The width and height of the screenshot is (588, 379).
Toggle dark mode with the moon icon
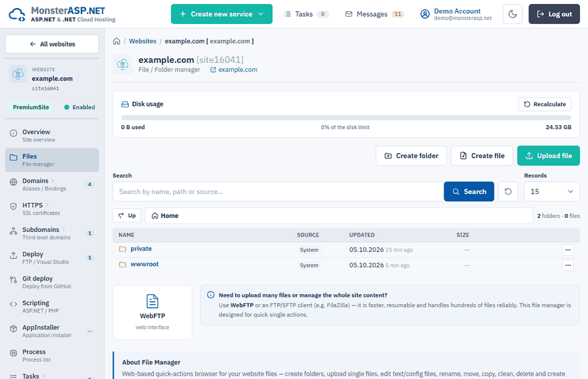pyautogui.click(x=512, y=14)
